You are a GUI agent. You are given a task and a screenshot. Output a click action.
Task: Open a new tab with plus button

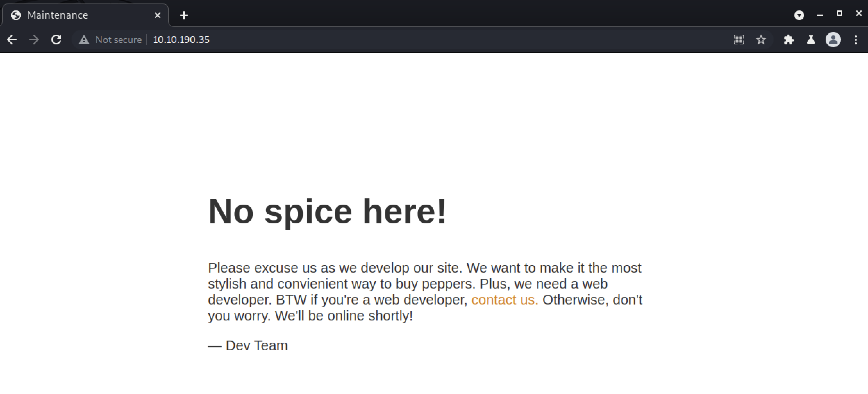(x=184, y=15)
